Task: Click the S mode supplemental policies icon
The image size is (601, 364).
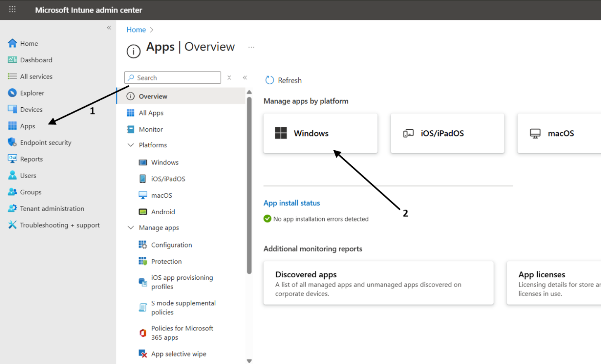Action: pyautogui.click(x=143, y=307)
